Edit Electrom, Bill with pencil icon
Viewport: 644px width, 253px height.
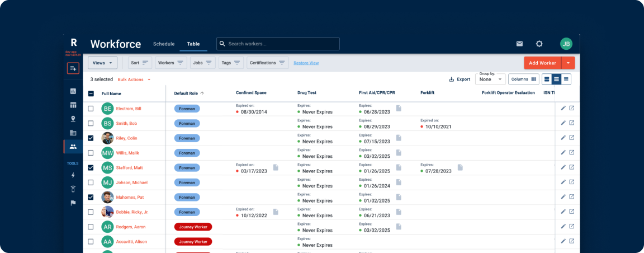[x=563, y=108]
